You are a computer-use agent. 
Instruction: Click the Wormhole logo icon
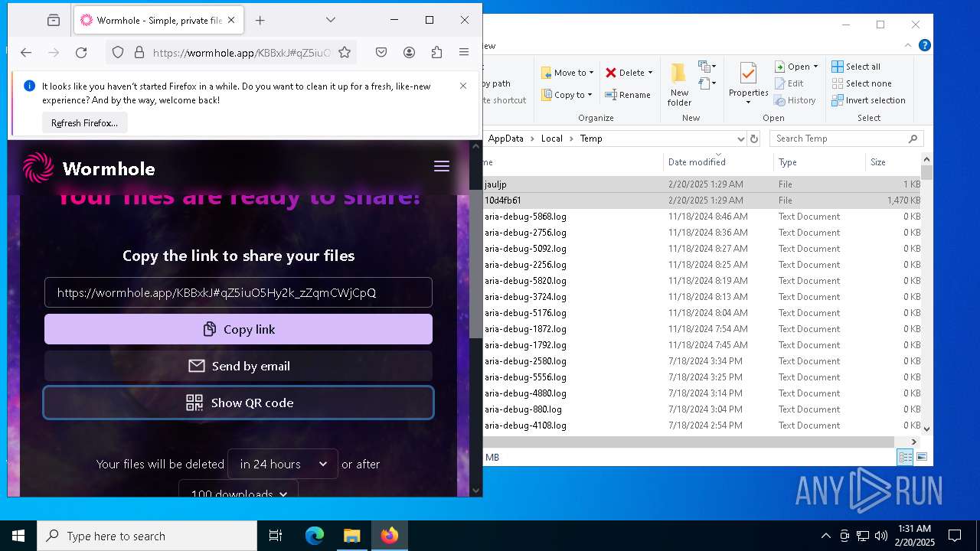click(x=38, y=168)
